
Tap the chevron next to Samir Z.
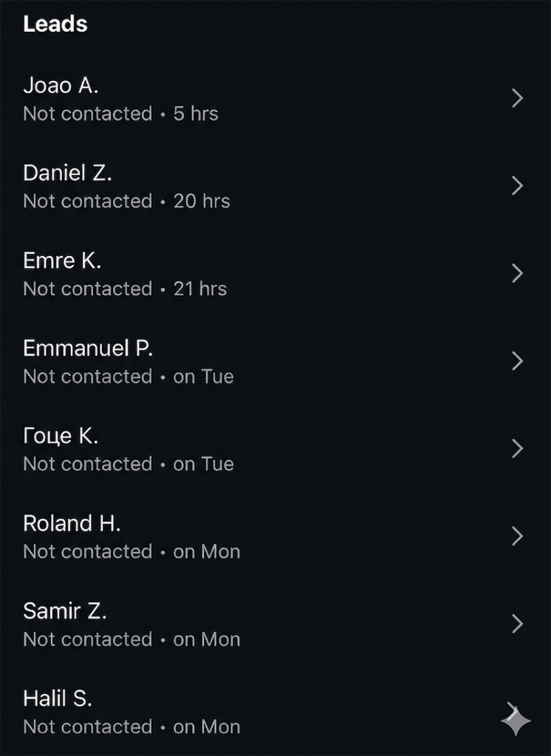(x=517, y=624)
